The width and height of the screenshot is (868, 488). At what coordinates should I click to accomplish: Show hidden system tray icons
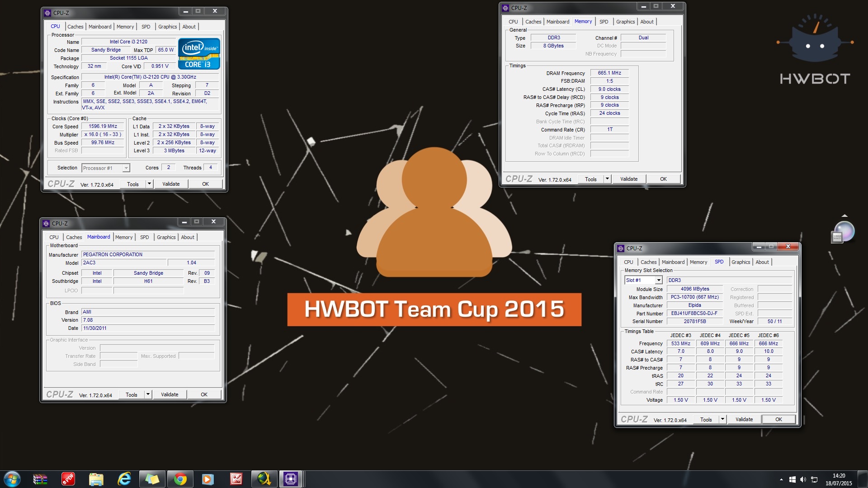point(781,479)
